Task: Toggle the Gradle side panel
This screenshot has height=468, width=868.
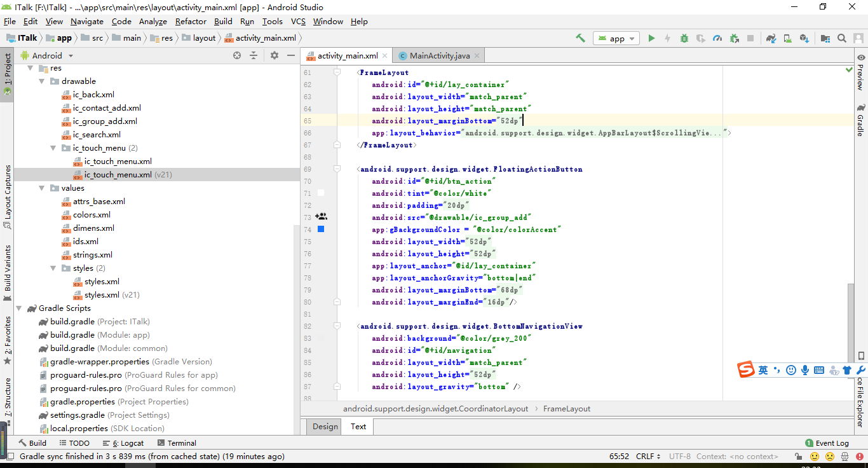Action: [861, 120]
